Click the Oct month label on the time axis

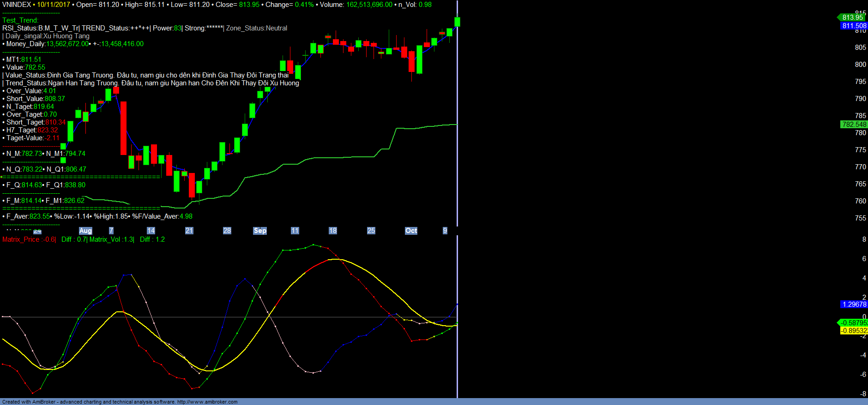(x=411, y=231)
